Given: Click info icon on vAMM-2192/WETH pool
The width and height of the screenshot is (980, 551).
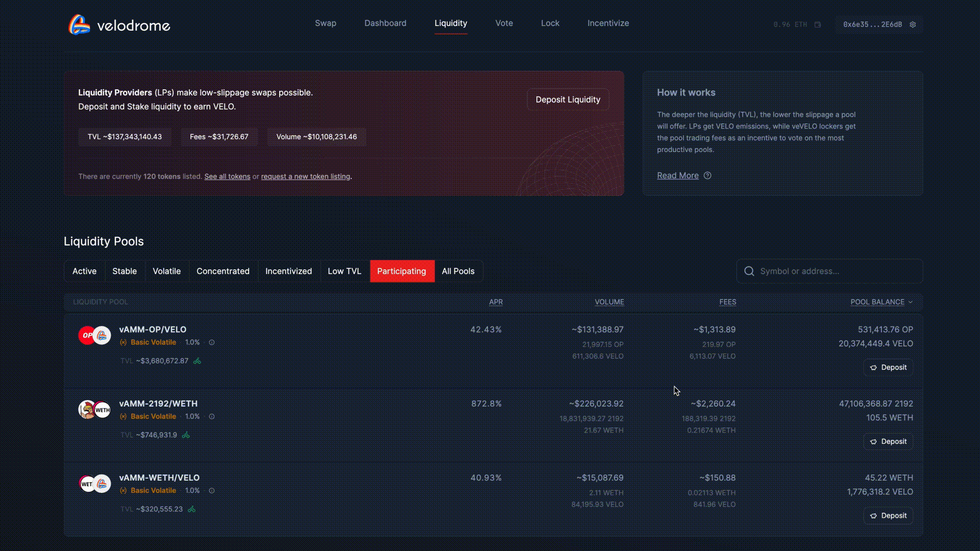Looking at the screenshot, I should (x=212, y=416).
